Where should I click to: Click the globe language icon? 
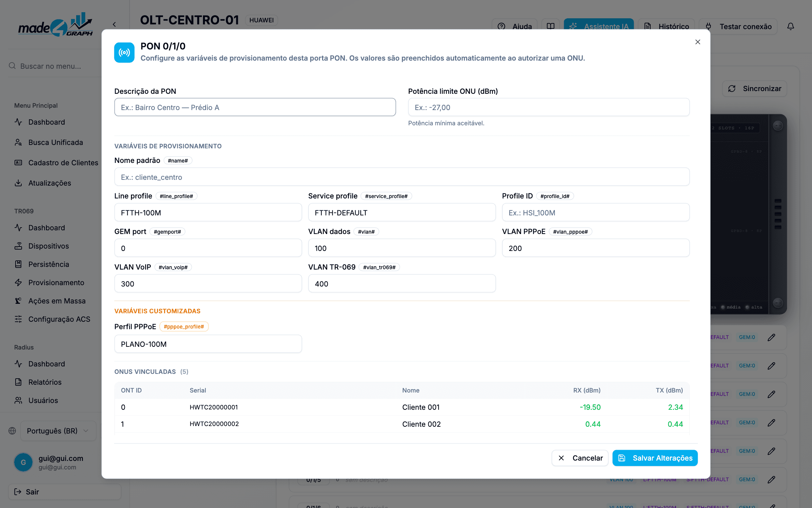click(x=12, y=431)
